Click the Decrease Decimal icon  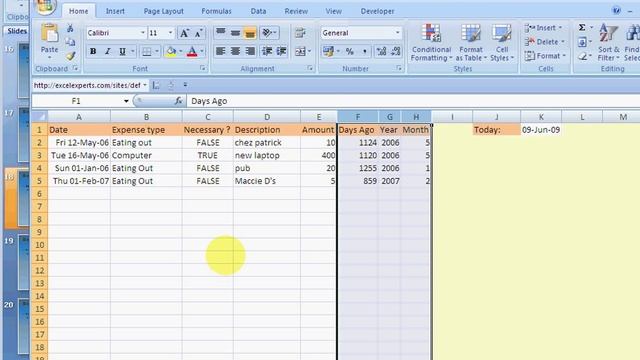396,51
